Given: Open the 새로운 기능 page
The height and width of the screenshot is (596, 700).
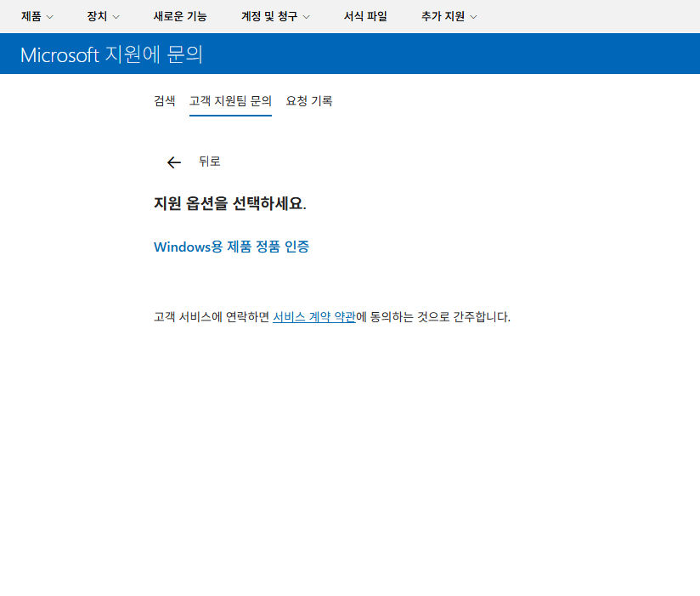Looking at the screenshot, I should point(180,16).
